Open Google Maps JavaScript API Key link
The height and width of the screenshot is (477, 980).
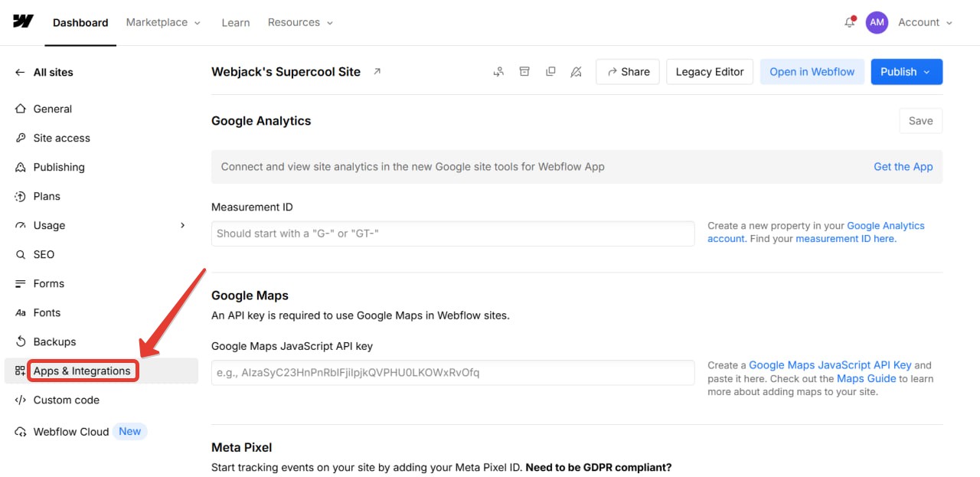830,365
